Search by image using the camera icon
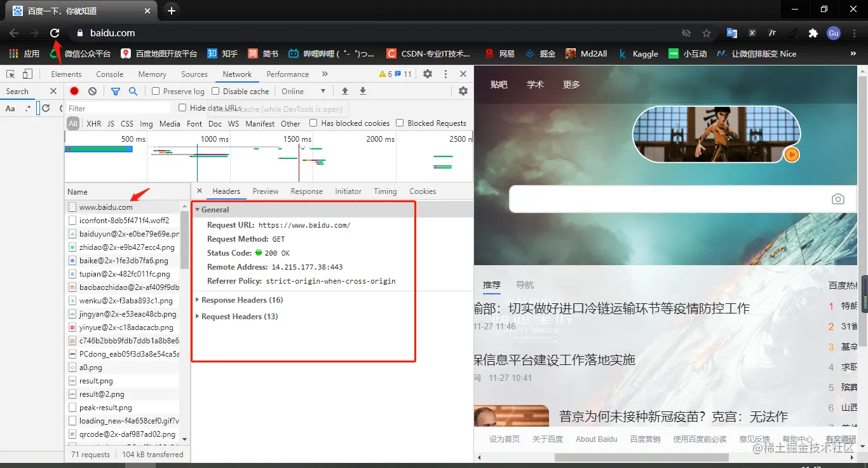This screenshot has width=868, height=468. point(838,199)
